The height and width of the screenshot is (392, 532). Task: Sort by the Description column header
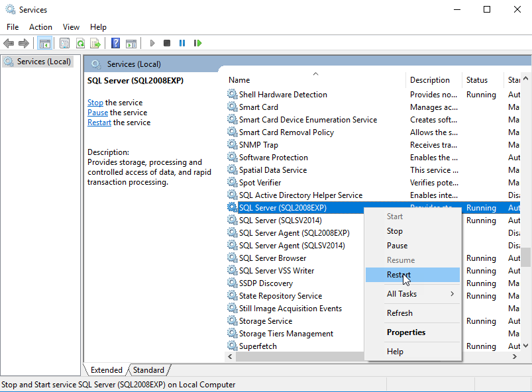point(433,80)
